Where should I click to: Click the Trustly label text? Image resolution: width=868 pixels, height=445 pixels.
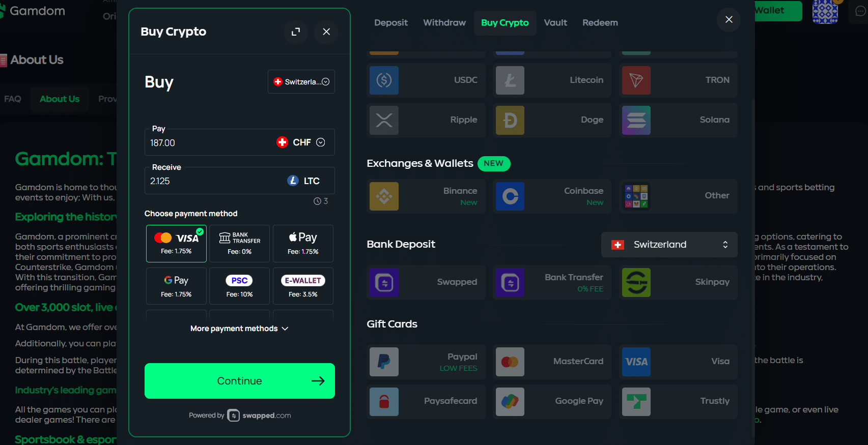tap(715, 401)
